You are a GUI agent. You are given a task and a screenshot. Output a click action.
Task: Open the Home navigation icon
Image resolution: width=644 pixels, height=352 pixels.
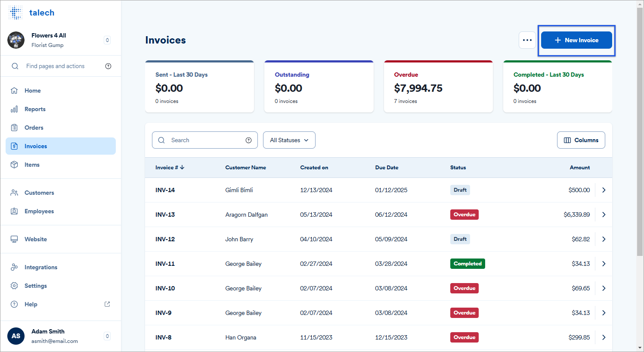tap(15, 90)
